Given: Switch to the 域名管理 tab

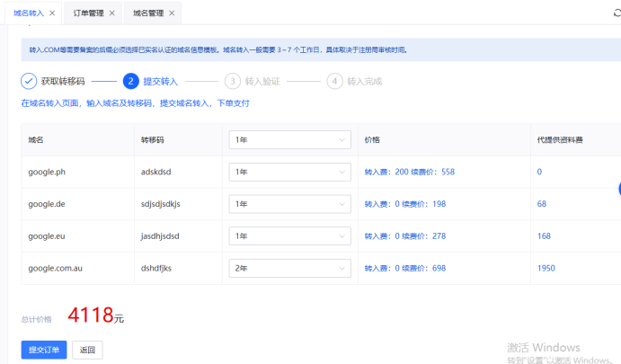Looking at the screenshot, I should (148, 13).
